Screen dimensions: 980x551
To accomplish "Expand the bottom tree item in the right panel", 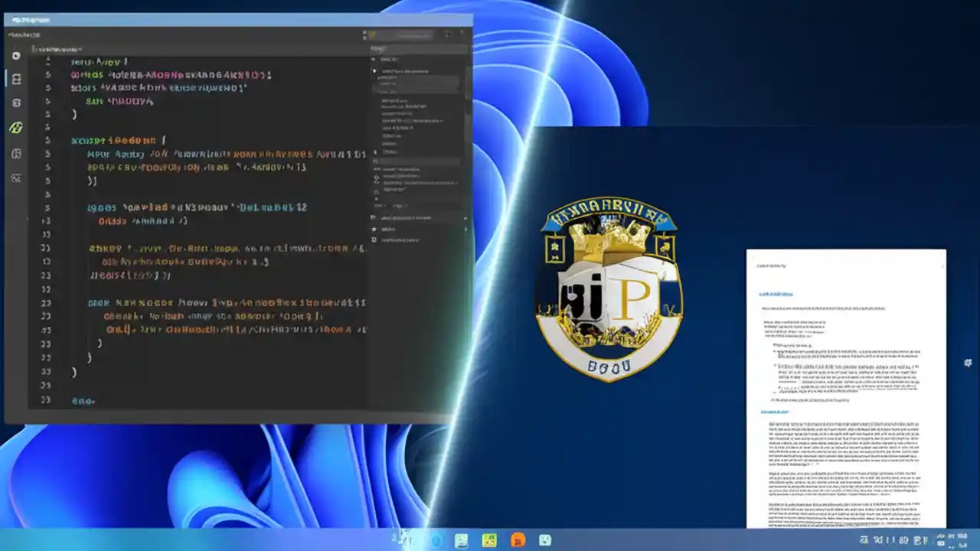I will (417, 239).
